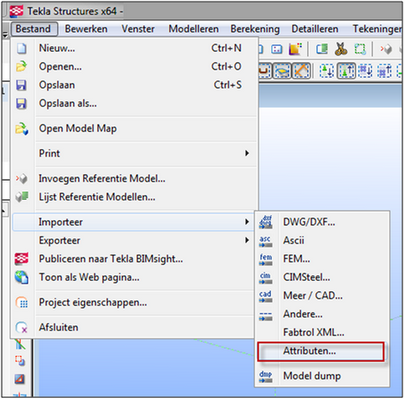Click the toolbar options arrow below Bestand
The image size is (405, 399).
[x=5, y=35]
